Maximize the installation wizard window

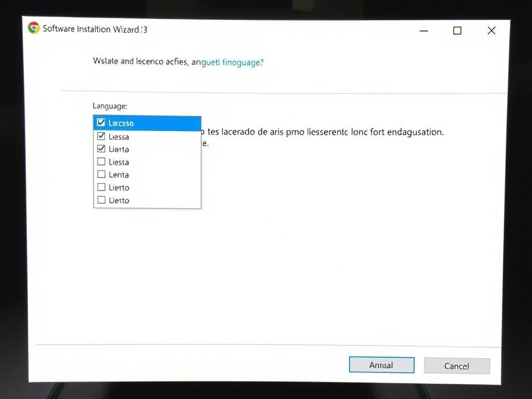457,31
